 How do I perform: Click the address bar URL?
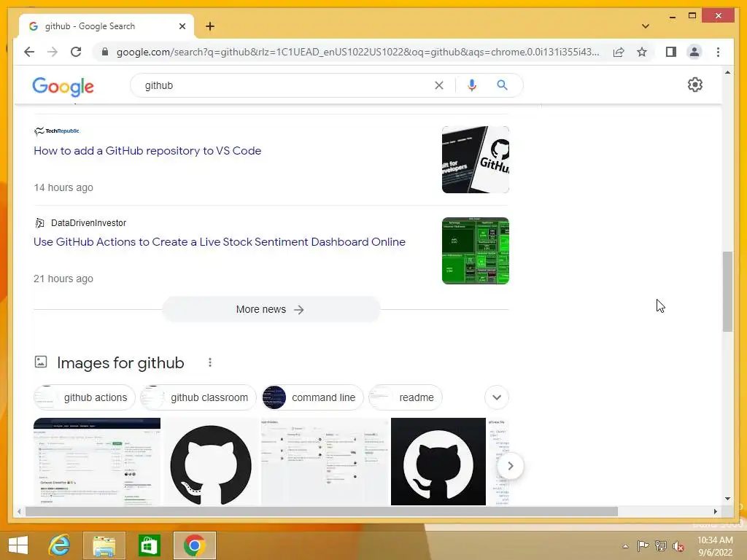357,52
